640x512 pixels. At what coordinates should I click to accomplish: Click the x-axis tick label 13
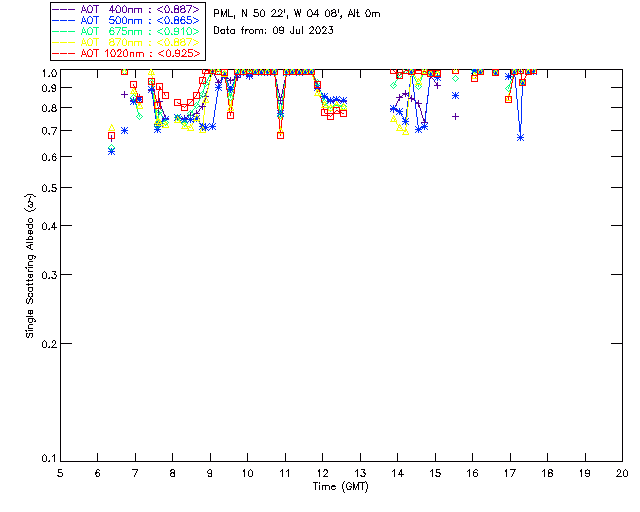coord(360,473)
